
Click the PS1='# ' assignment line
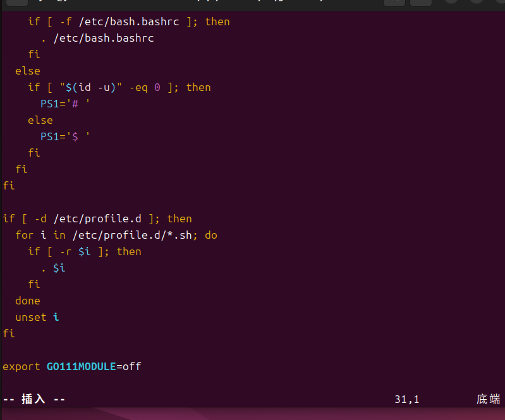[65, 104]
